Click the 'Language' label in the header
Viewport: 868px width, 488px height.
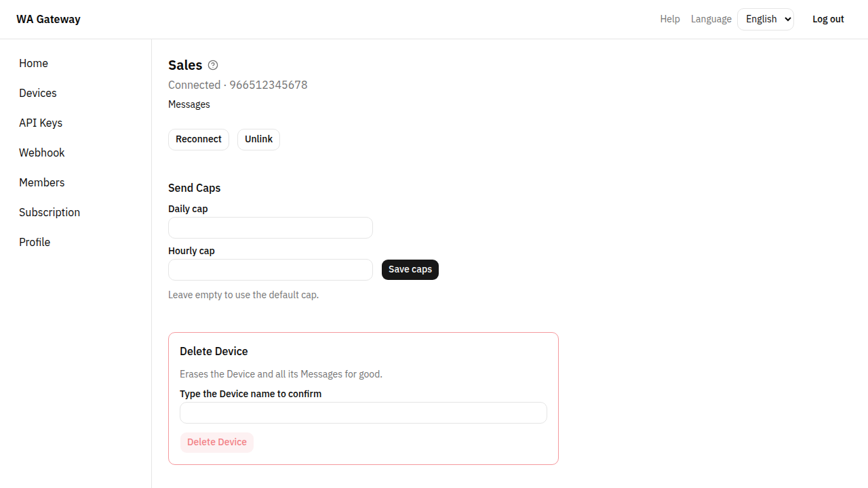[711, 19]
